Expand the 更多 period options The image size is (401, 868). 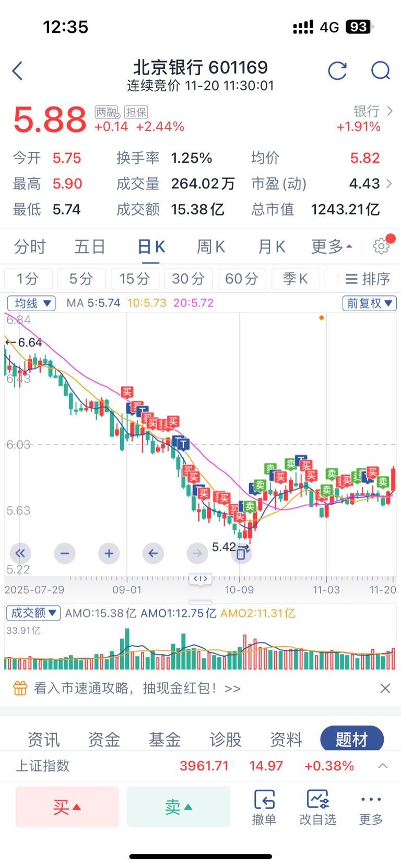[x=332, y=246]
